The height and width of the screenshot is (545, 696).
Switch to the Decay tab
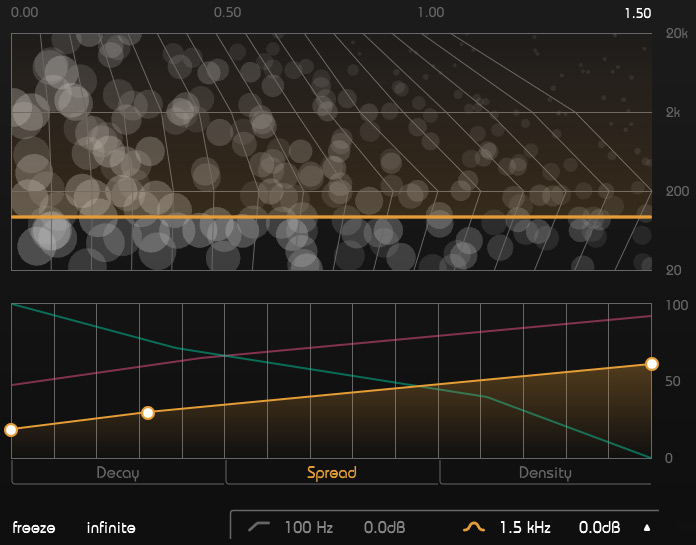pyautogui.click(x=118, y=473)
